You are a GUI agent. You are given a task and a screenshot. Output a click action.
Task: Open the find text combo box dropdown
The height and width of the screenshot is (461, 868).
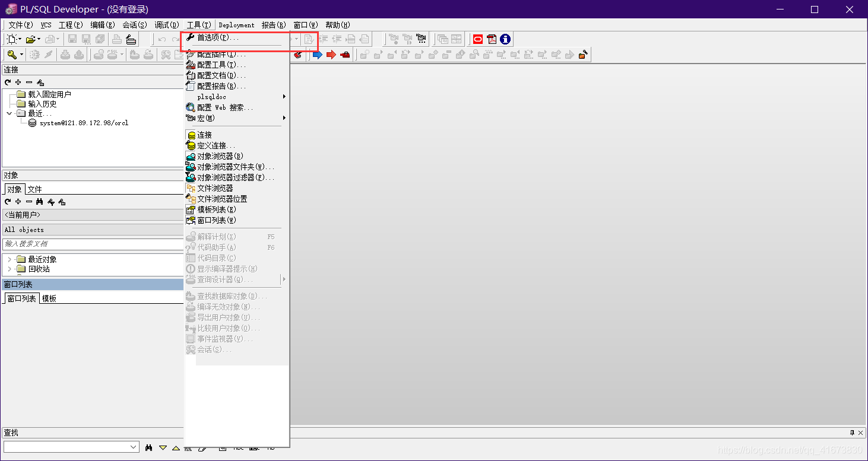coord(134,447)
